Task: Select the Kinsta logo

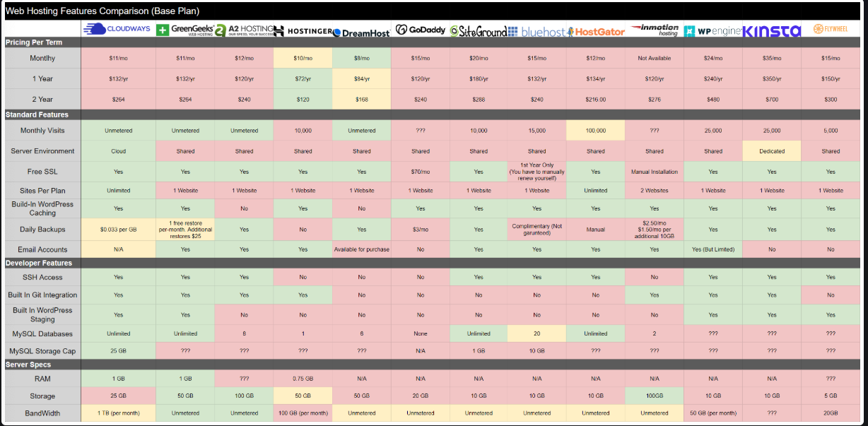Action: 772,31
